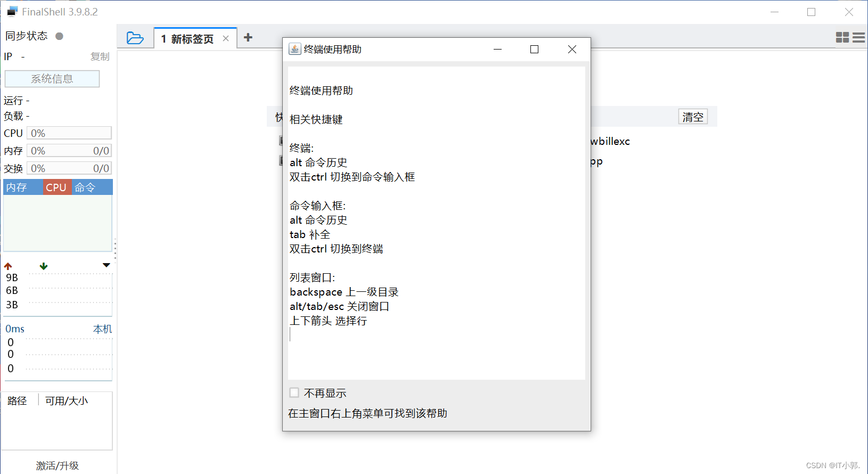The width and height of the screenshot is (868, 474).
Task: Switch to grid layout view icon
Action: [842, 37]
